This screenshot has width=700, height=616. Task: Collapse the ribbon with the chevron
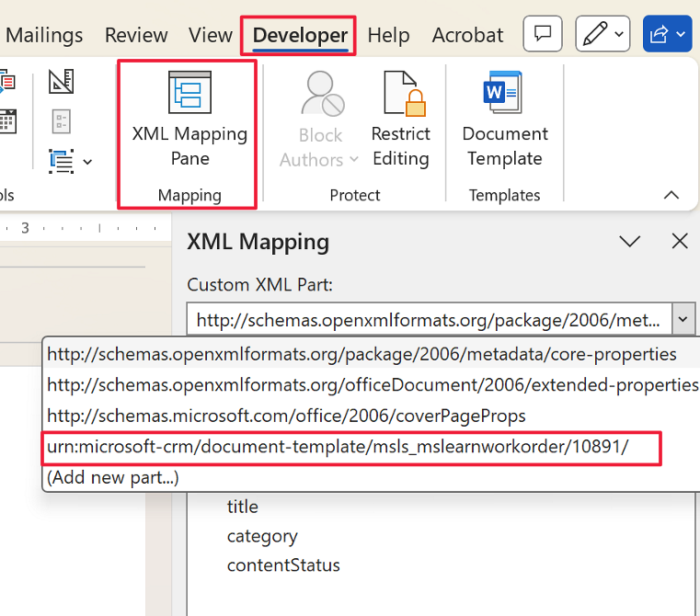[671, 195]
